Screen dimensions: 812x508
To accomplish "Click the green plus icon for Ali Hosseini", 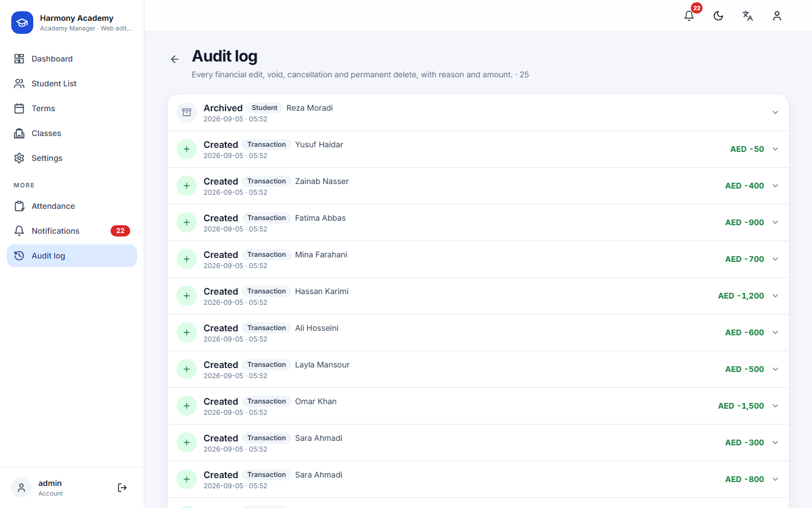I will pyautogui.click(x=187, y=332).
